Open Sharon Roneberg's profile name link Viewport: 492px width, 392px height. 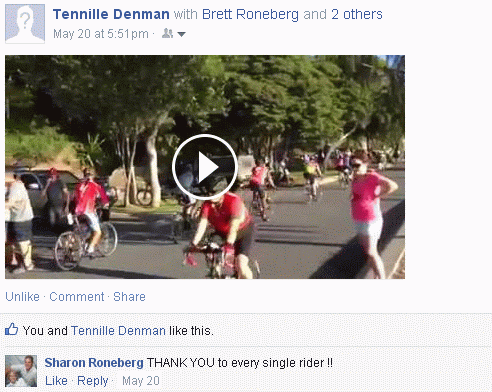coord(94,363)
